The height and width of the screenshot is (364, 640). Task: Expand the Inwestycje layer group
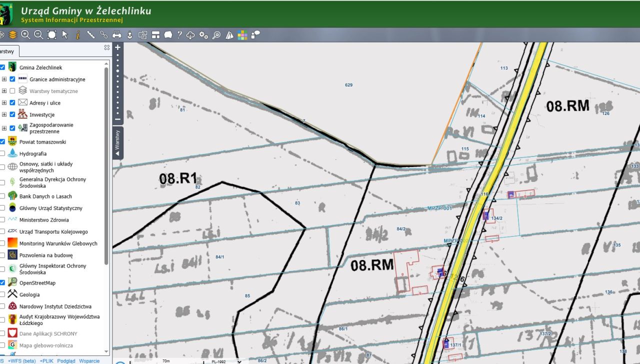pos(4,114)
